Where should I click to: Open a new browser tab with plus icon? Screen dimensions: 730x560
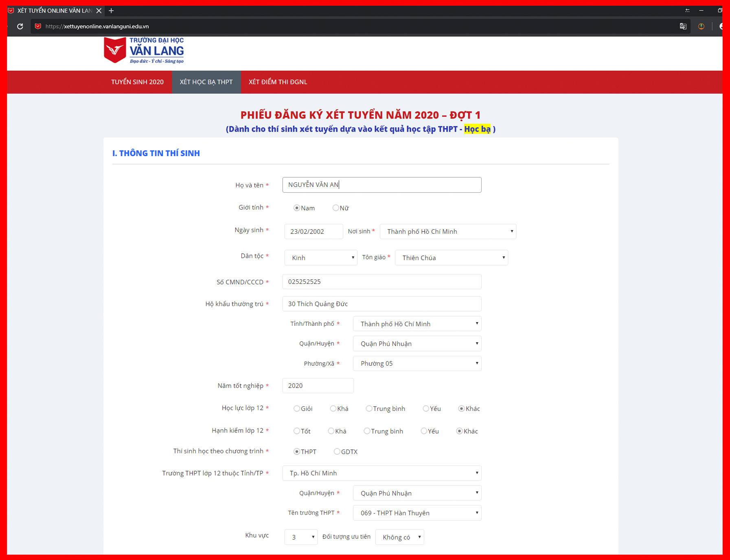click(111, 11)
